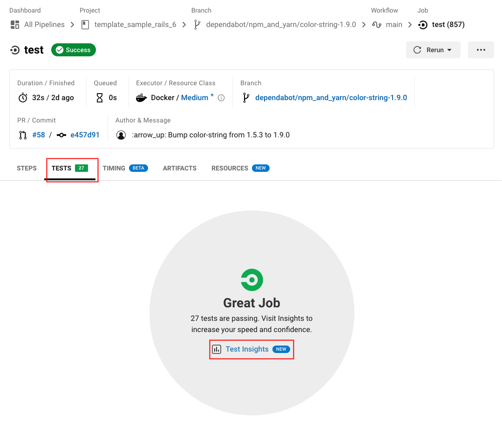Click the branch icon in the breadcrumb

pos(197,25)
